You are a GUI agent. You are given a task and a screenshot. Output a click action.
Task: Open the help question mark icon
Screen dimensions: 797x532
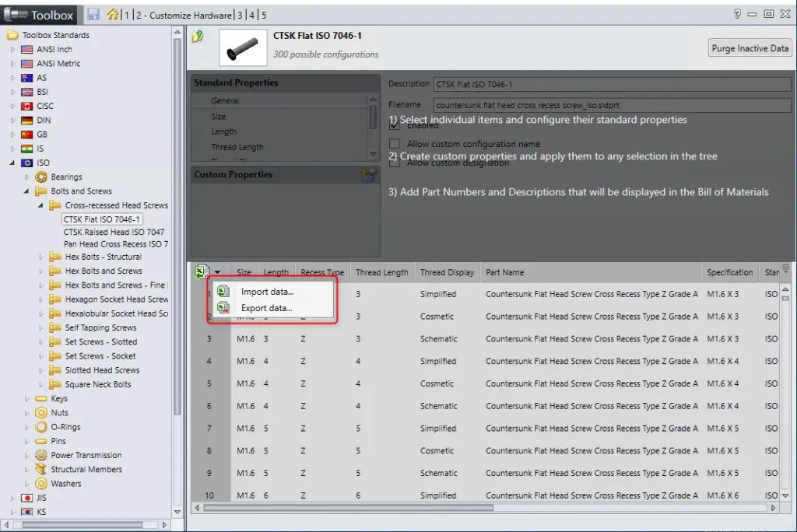click(x=737, y=14)
